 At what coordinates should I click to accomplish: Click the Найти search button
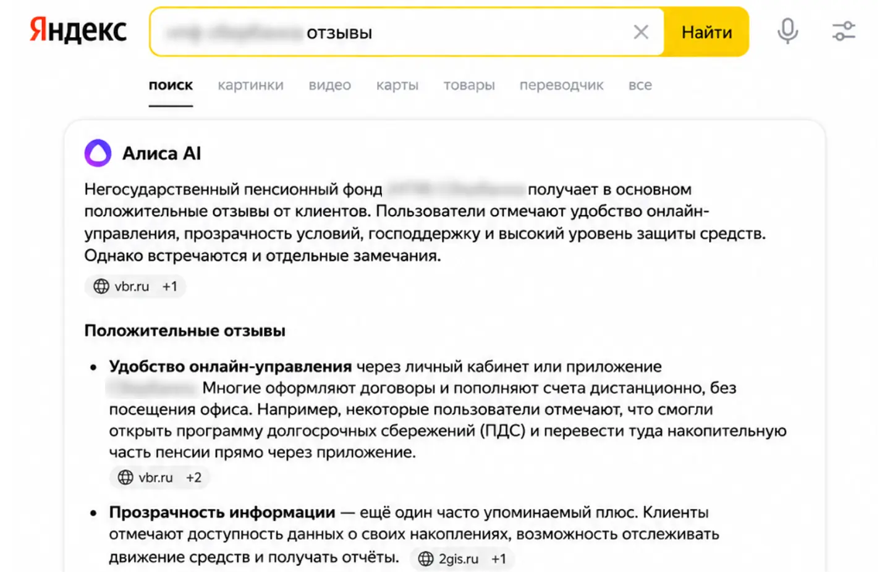706,32
